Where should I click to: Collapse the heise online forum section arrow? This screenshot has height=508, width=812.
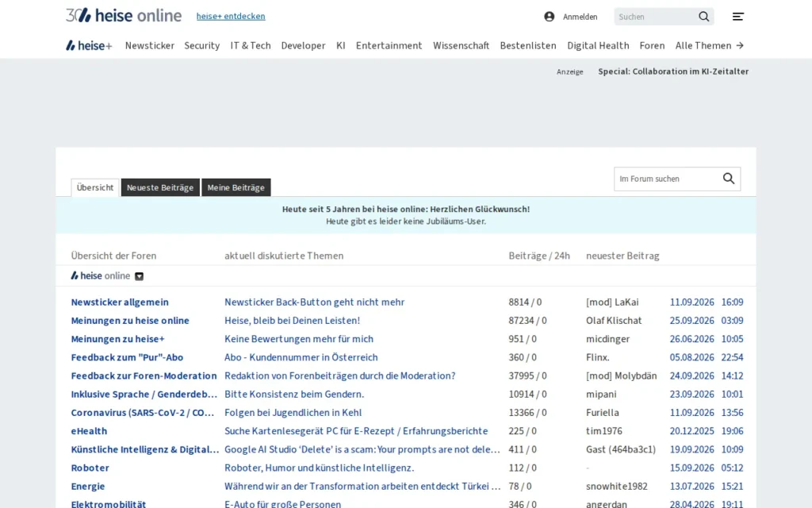point(140,276)
